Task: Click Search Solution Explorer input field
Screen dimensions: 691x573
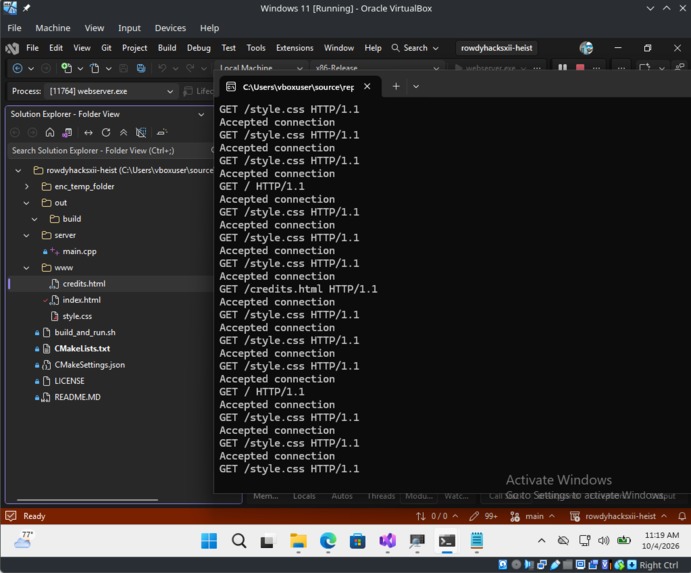Action: [x=110, y=151]
